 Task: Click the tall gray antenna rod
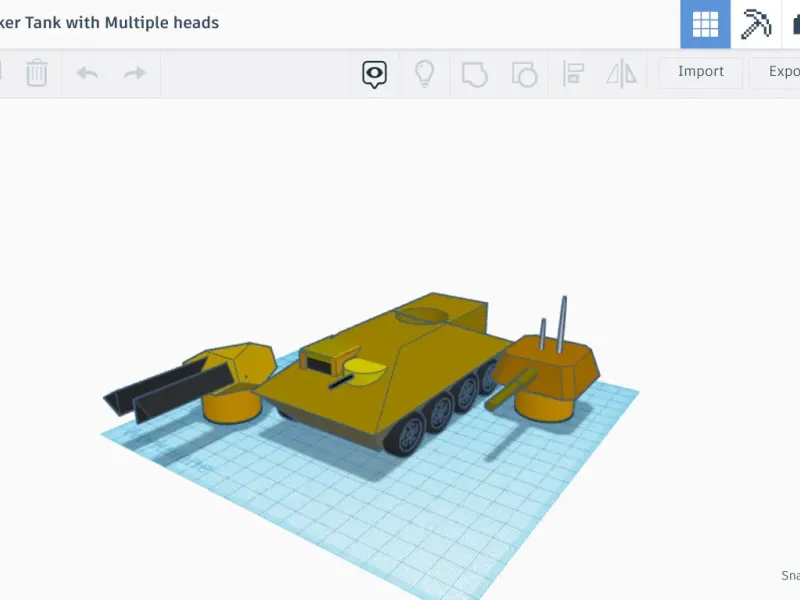coord(562,324)
